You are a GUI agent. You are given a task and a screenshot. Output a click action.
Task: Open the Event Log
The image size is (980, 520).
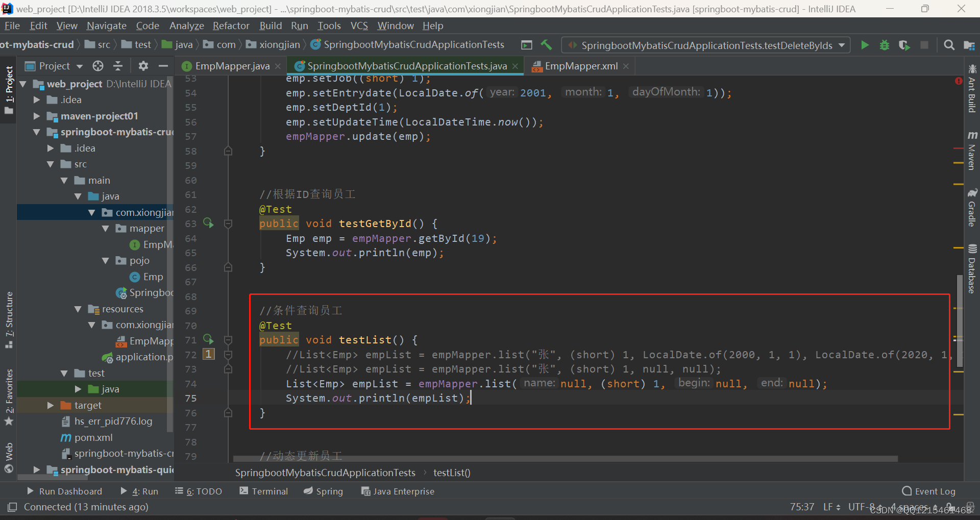coord(928,491)
